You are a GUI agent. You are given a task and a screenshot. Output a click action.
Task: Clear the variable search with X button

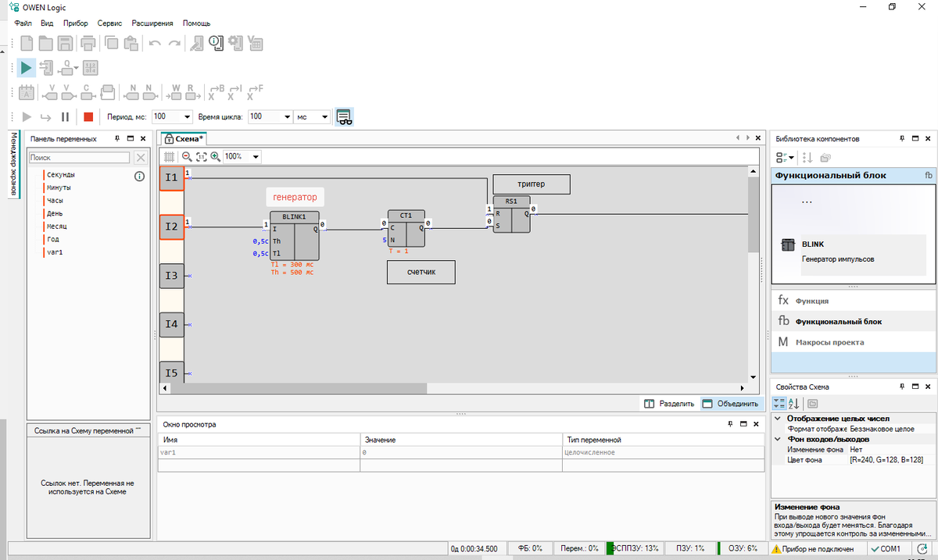[x=141, y=158]
